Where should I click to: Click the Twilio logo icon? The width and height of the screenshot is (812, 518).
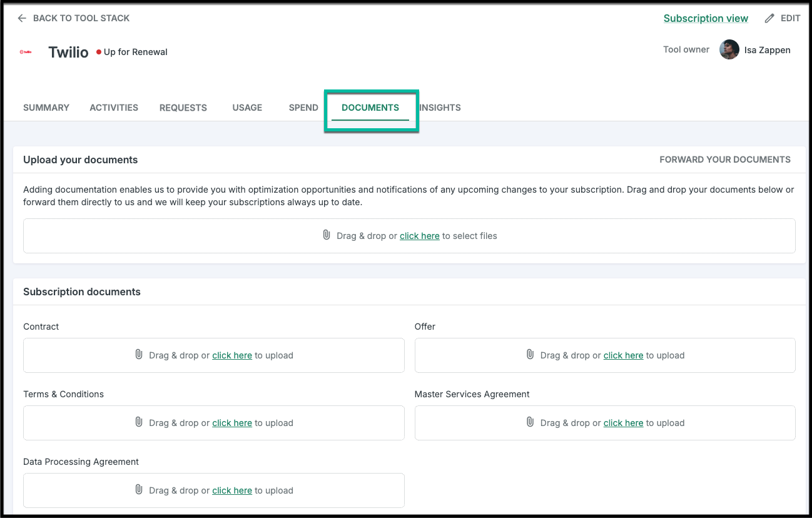coord(26,52)
